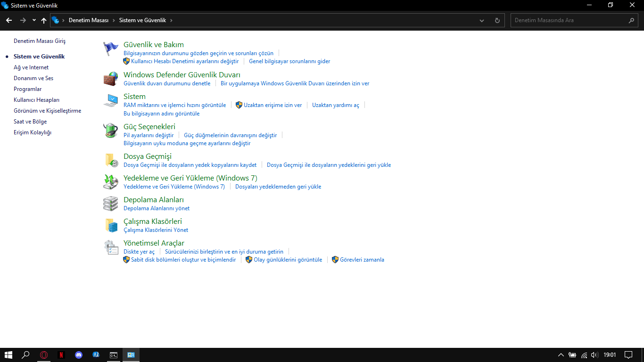Image resolution: width=644 pixels, height=362 pixels.
Task: Click the Depolama Alanları drives icon
Action: coord(111,204)
